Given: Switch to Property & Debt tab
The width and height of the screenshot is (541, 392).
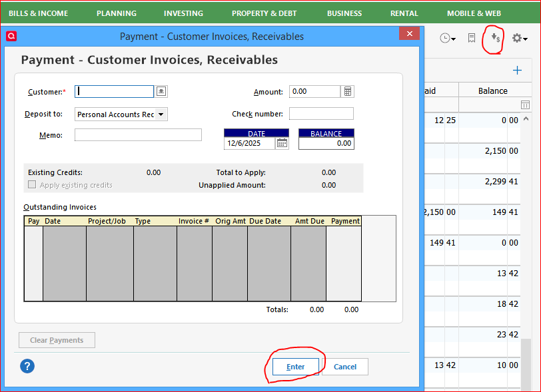Looking at the screenshot, I should pyautogui.click(x=265, y=13).
